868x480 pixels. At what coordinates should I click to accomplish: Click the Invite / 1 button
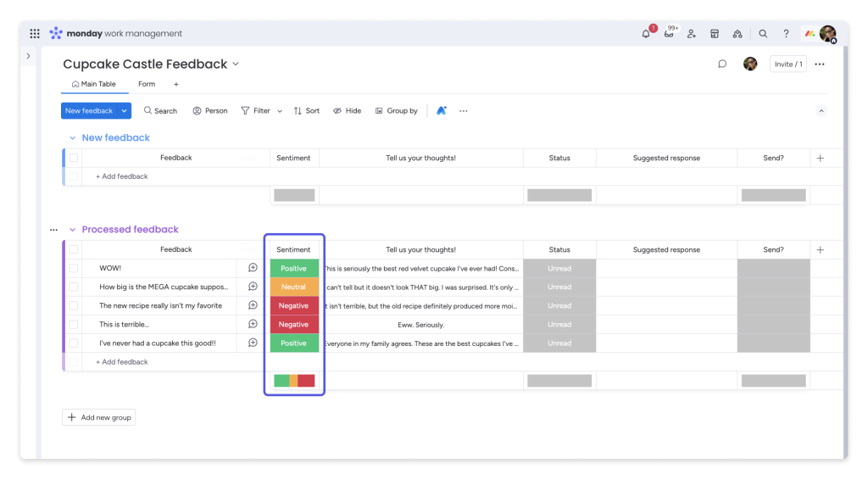788,64
